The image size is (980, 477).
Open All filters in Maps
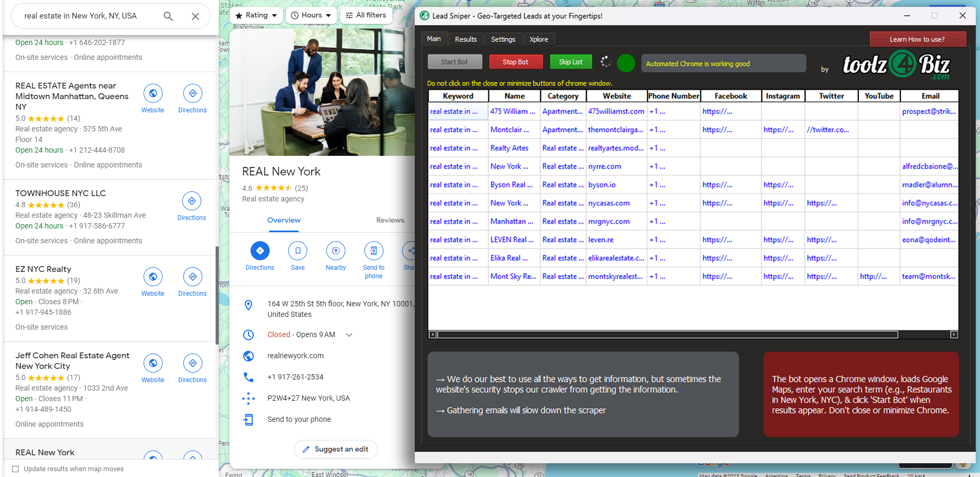coord(366,15)
